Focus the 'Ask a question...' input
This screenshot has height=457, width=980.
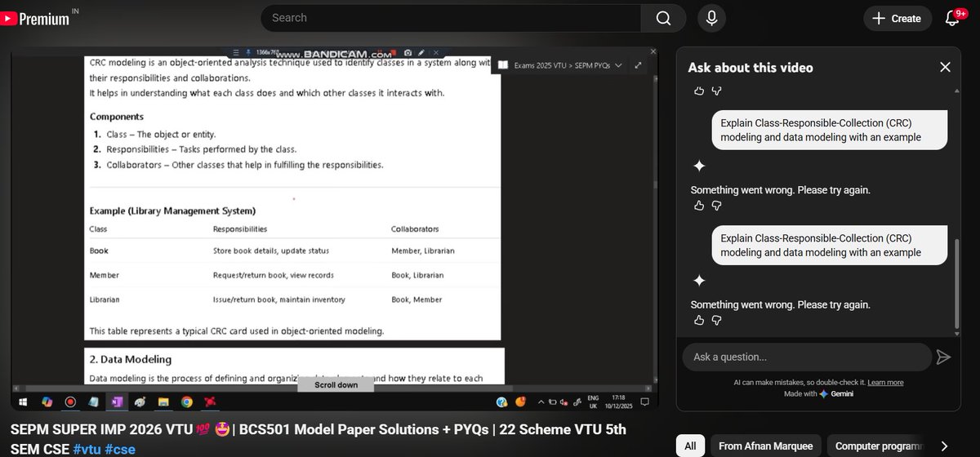pos(807,357)
